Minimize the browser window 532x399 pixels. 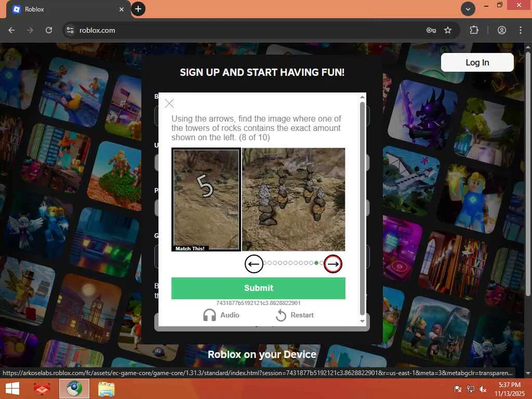(486, 6)
